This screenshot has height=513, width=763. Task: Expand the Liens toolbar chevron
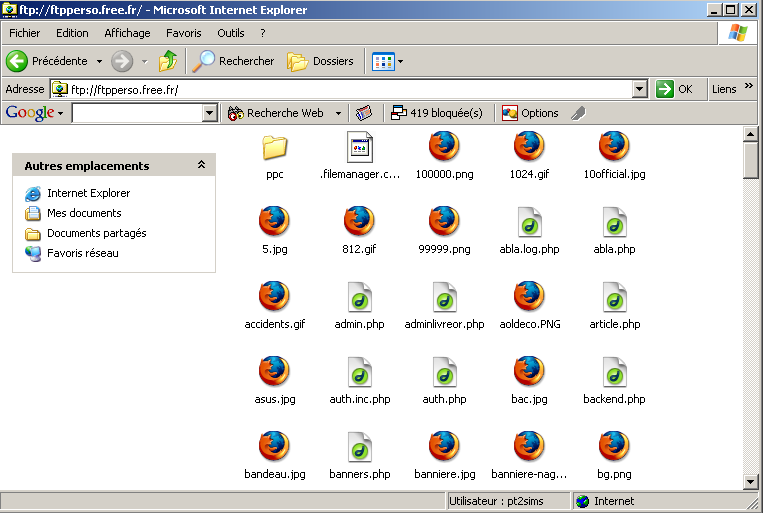pos(748,86)
